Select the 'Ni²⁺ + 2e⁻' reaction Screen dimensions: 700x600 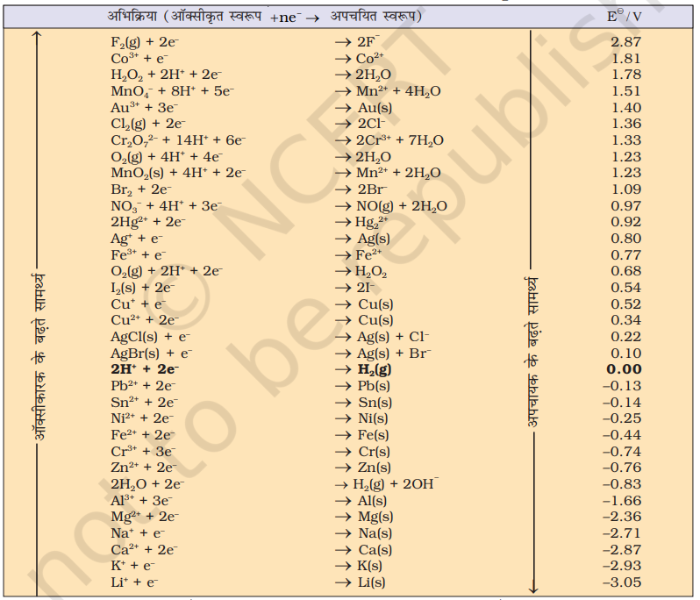click(142, 418)
